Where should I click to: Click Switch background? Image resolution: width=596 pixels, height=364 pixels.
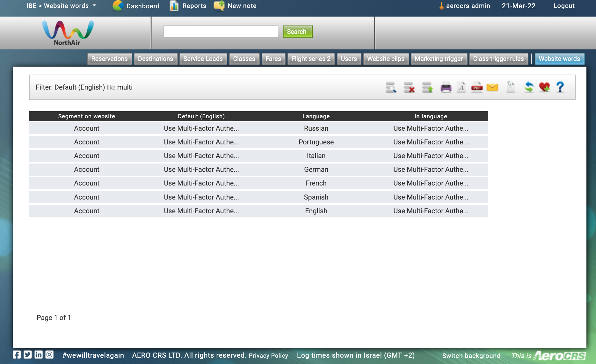coord(471,356)
